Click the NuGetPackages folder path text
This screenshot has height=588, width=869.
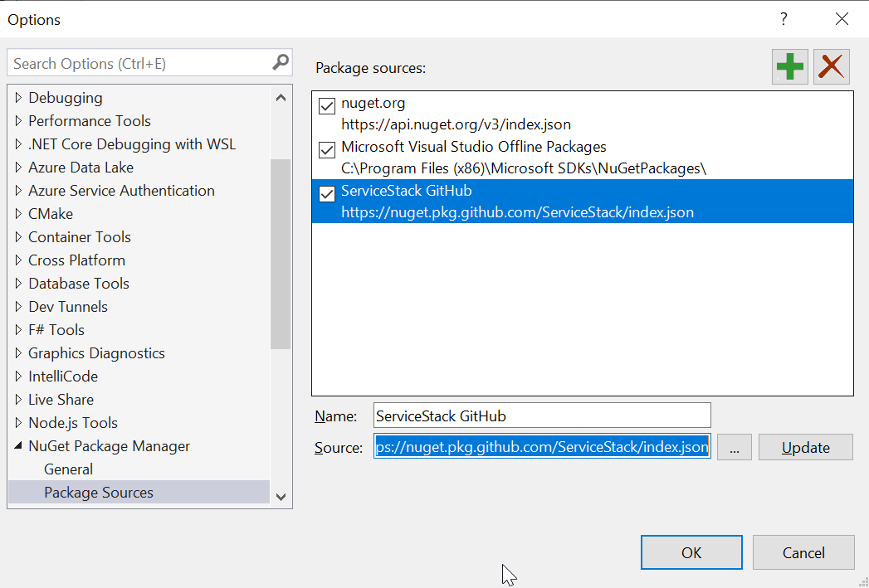point(524,168)
